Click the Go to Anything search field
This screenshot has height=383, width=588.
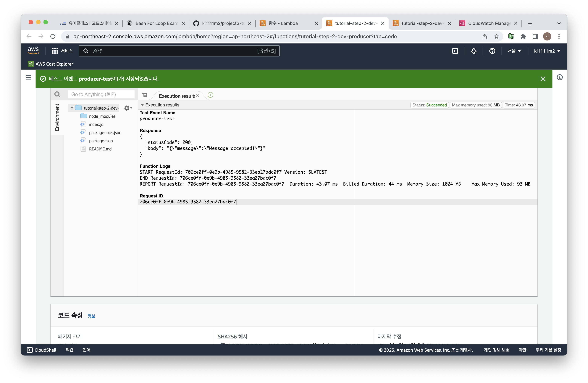pos(101,94)
